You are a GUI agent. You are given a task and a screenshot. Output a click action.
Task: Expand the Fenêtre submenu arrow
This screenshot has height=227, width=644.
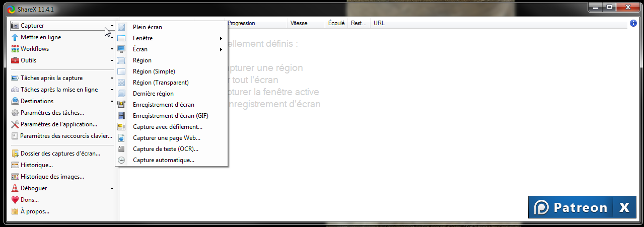click(x=221, y=38)
